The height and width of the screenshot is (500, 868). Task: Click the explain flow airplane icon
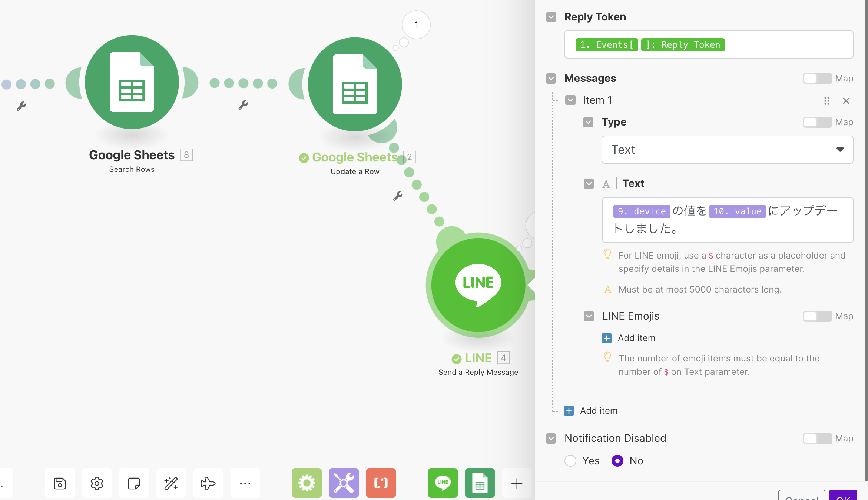click(x=208, y=483)
